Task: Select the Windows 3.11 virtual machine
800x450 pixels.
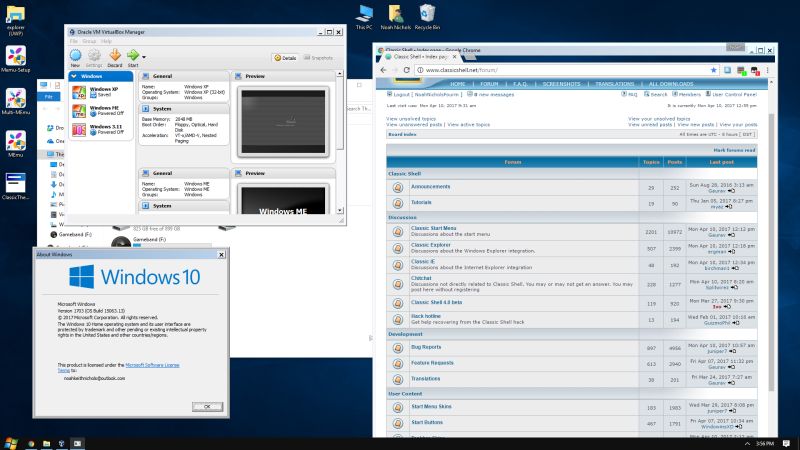Action: (101, 130)
